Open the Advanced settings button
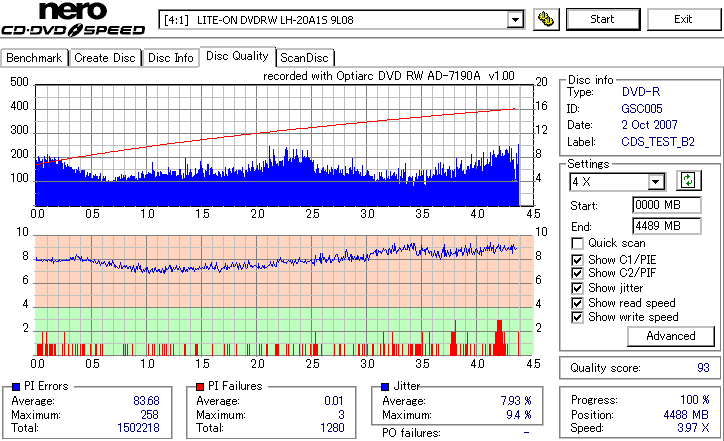The image size is (724, 441). pyautogui.click(x=670, y=336)
